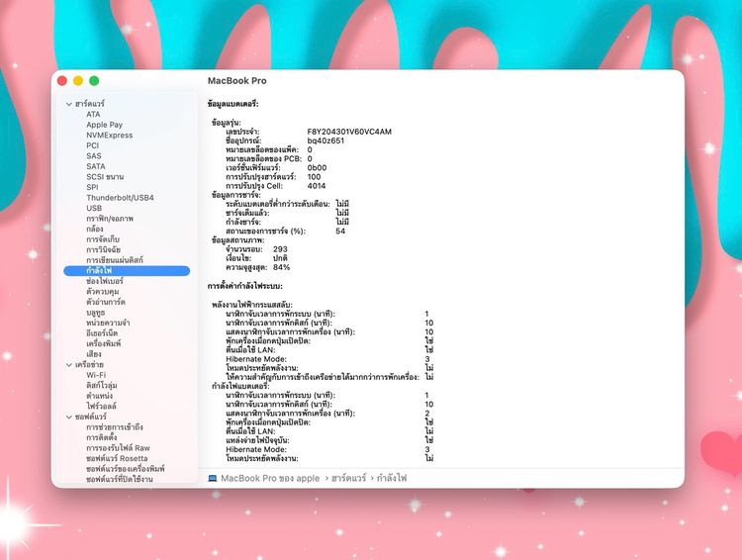Select ATA in the sidebar

click(93, 114)
